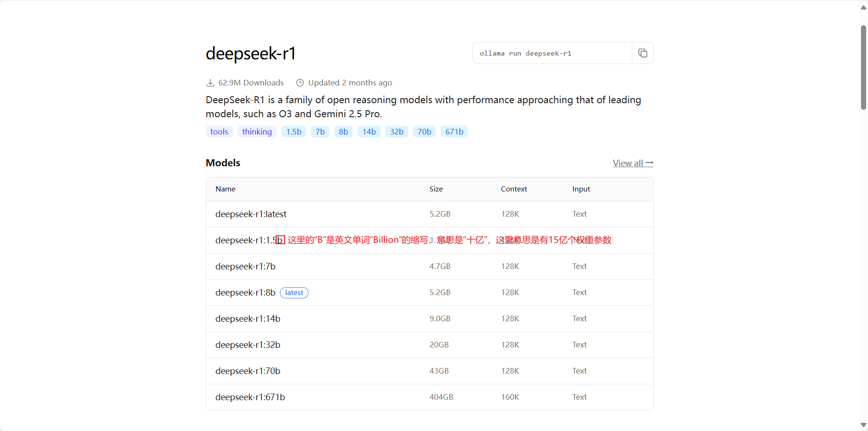Click the latest badge beside 8b
Viewport: 868px width, 431px height.
(294, 293)
